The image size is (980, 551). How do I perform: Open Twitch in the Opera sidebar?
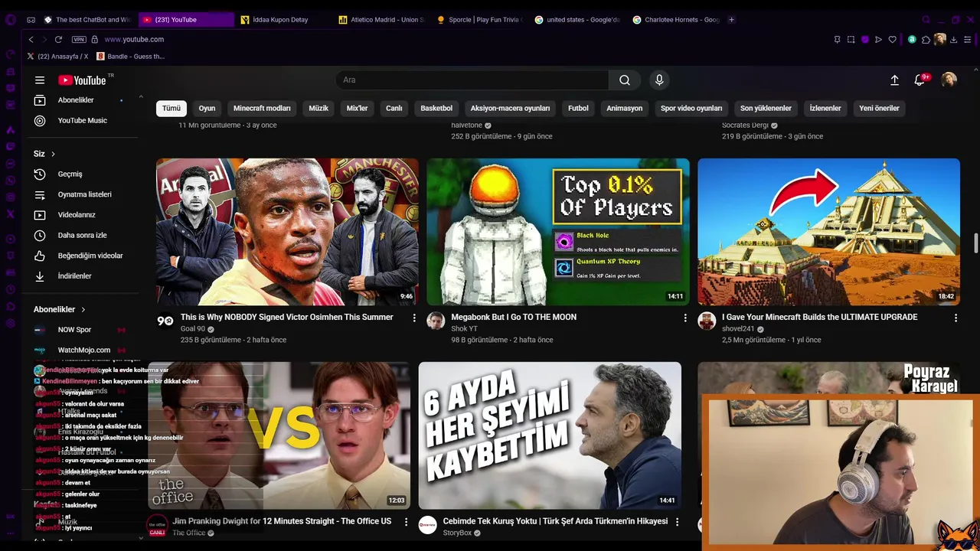click(x=11, y=146)
